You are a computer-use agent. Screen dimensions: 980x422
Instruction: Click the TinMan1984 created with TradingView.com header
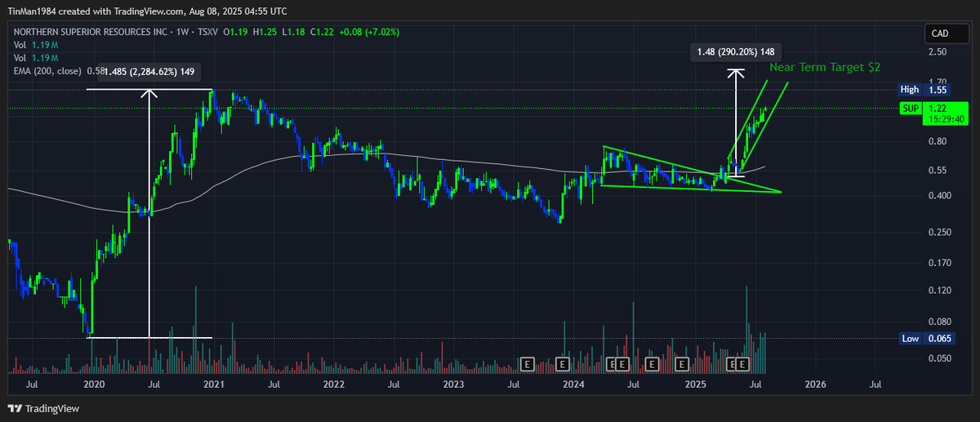[x=147, y=12]
